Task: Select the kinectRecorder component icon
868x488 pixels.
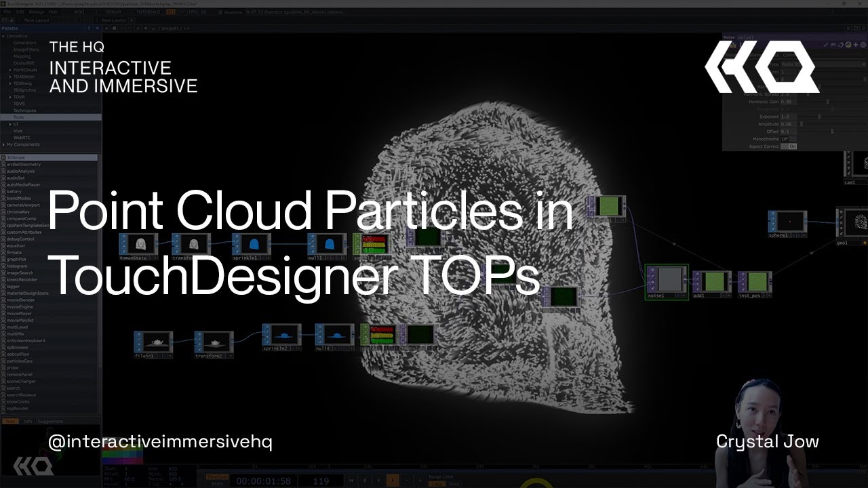Action: [x=3, y=280]
